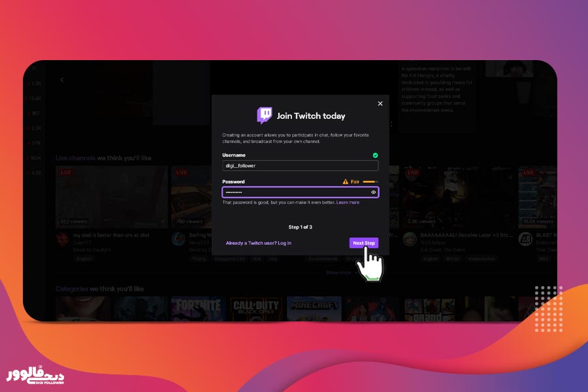Close the Join Twitch today dialog
The height and width of the screenshot is (392, 588).
(380, 103)
